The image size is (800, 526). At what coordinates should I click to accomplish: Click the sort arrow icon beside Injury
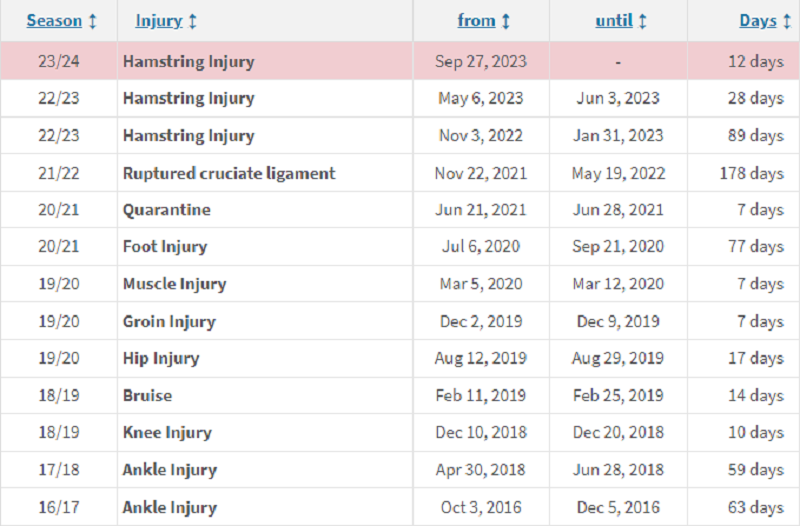pos(192,21)
